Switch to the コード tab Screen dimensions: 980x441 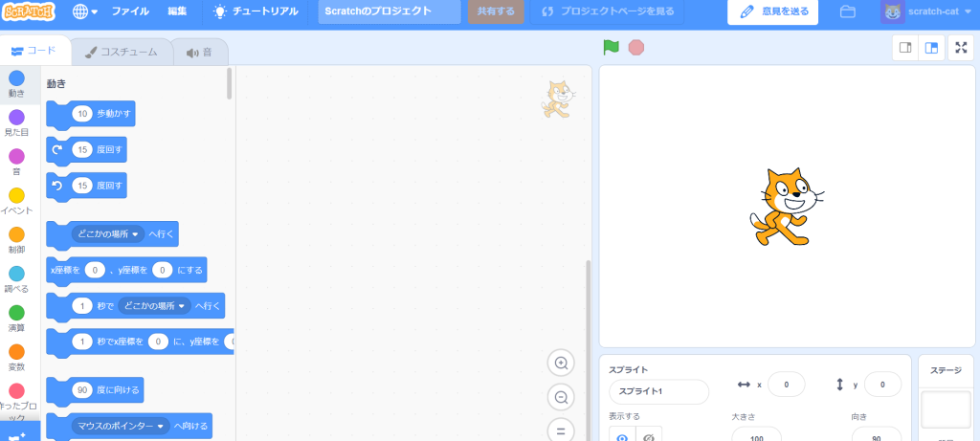click(34, 51)
